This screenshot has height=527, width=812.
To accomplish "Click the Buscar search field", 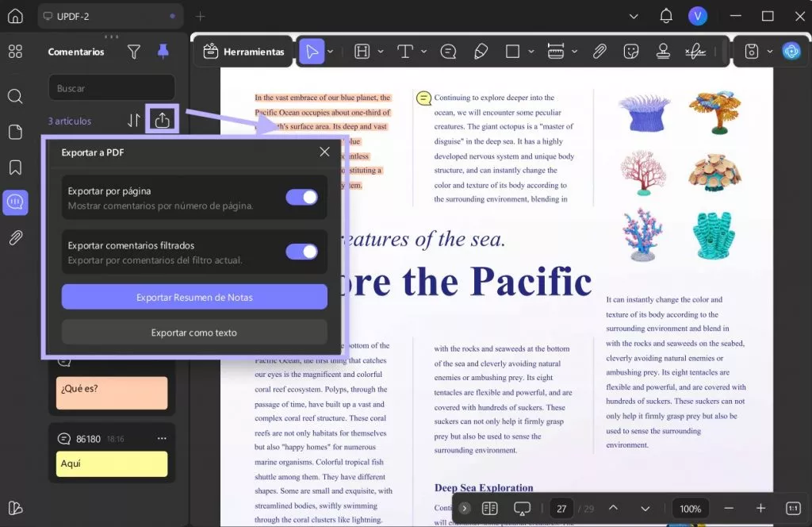I will [112, 88].
